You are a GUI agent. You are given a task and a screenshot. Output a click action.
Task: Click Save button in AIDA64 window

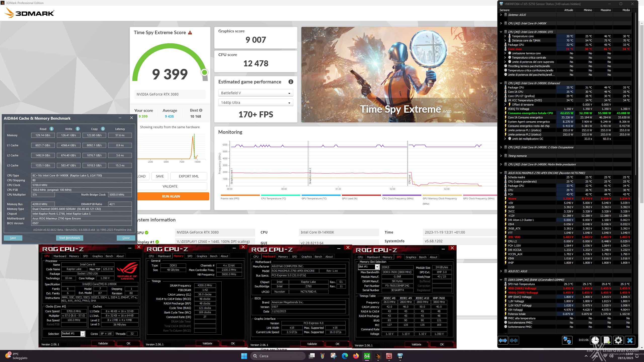coord(13,238)
